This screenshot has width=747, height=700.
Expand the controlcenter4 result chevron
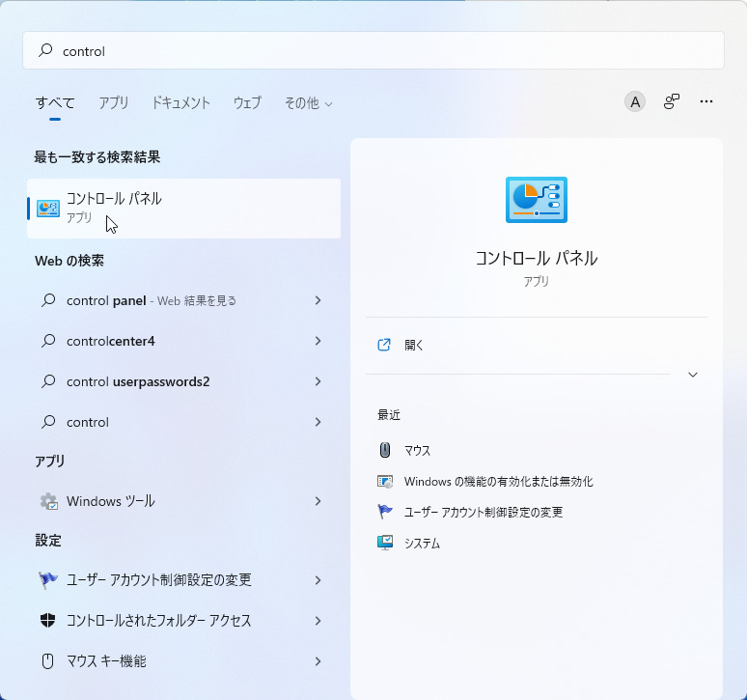(x=318, y=341)
